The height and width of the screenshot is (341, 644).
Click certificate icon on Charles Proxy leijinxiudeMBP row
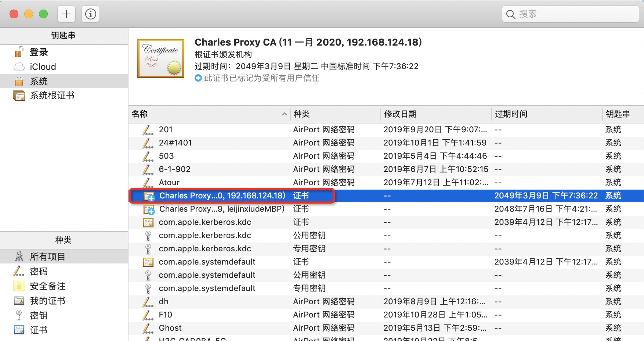[149, 209]
